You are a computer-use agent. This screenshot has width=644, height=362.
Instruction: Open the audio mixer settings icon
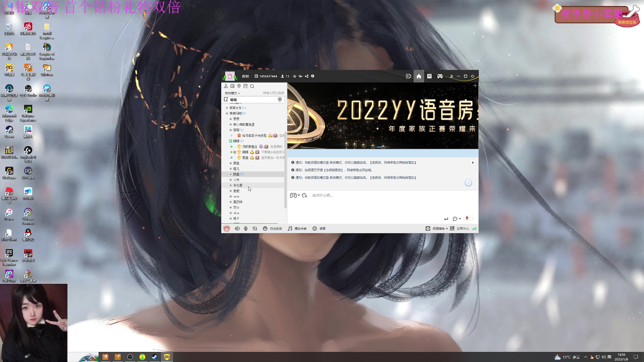[255, 229]
